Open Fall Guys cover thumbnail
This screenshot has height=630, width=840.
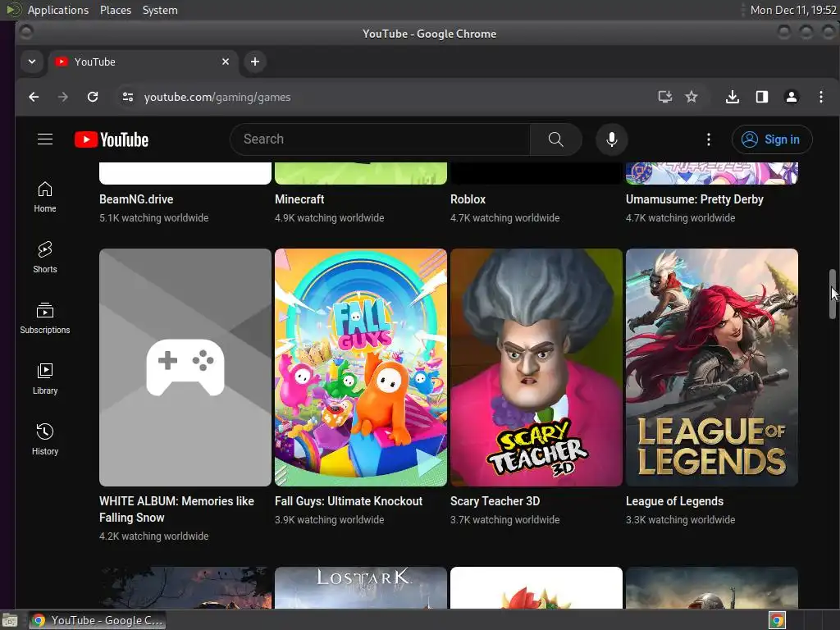coord(361,367)
